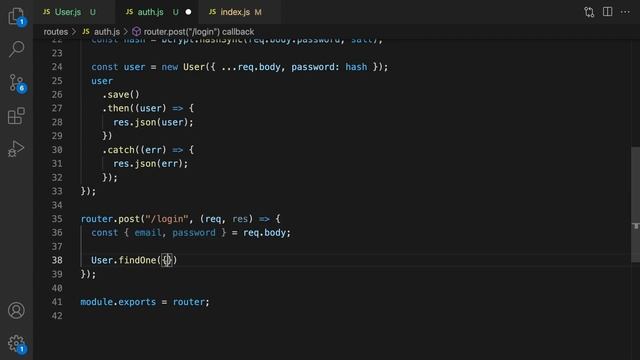Screen dimensions: 640x360
Task: Click 'res.json(user);' on line 28
Action: click(153, 122)
